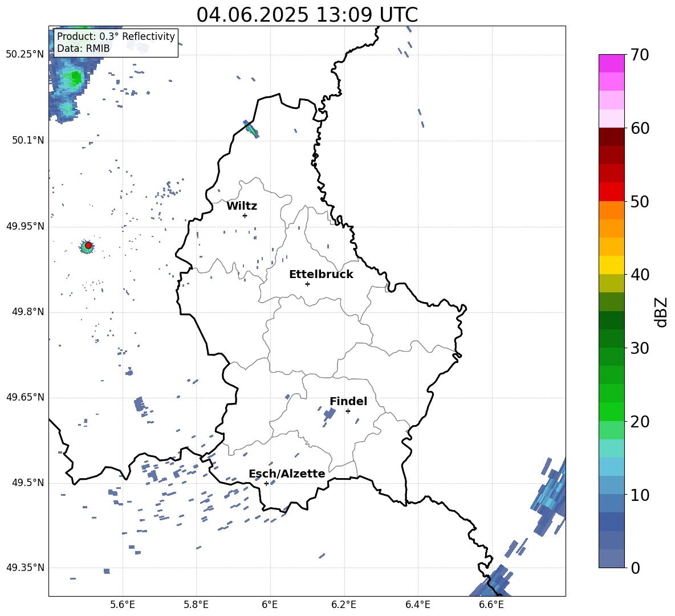Click the 6.4°E longitude label

tap(417, 605)
